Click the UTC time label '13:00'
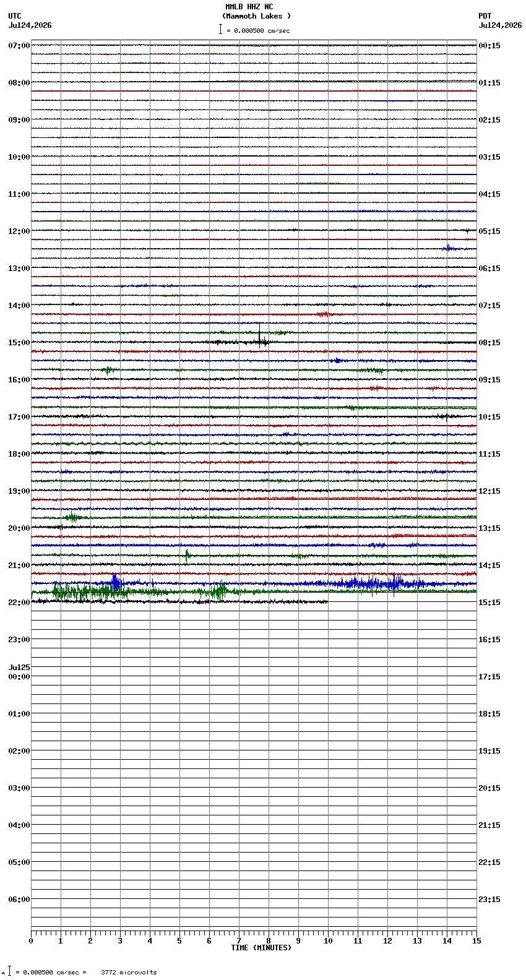 tap(19, 269)
